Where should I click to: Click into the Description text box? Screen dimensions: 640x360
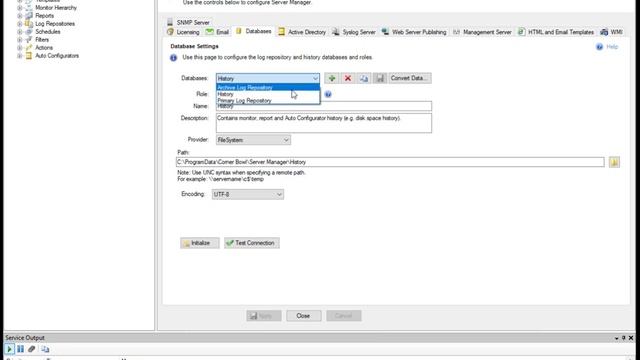tap(324, 123)
